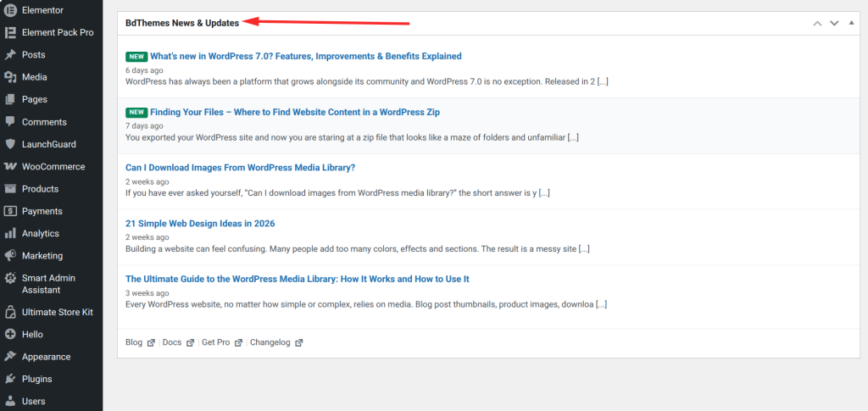Click the "7 days ago" timestamp
The height and width of the screenshot is (411, 868).
pos(144,126)
